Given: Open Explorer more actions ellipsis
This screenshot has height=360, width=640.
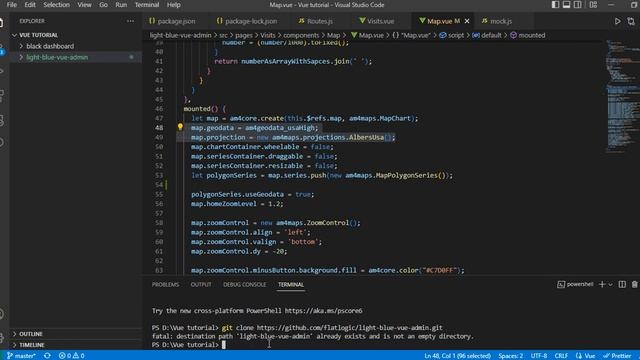Looking at the screenshot, I should [130, 21].
